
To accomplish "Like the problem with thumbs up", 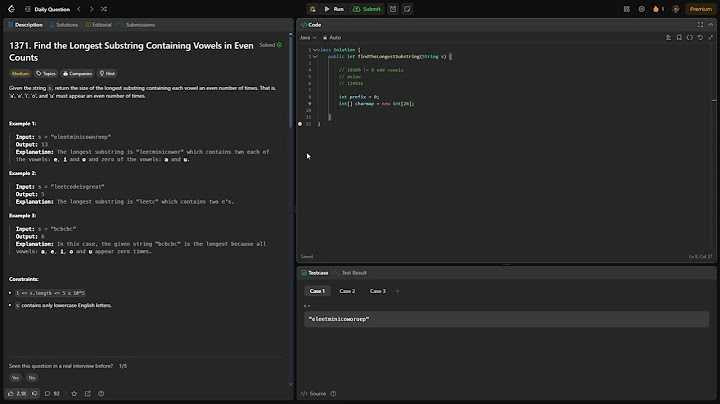I will [x=17, y=393].
